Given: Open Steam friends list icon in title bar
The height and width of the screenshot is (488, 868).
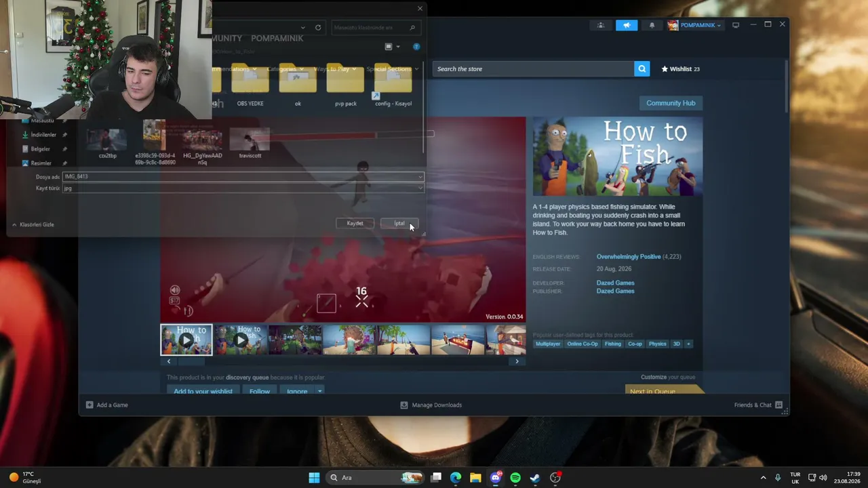Looking at the screenshot, I should pyautogui.click(x=600, y=25).
